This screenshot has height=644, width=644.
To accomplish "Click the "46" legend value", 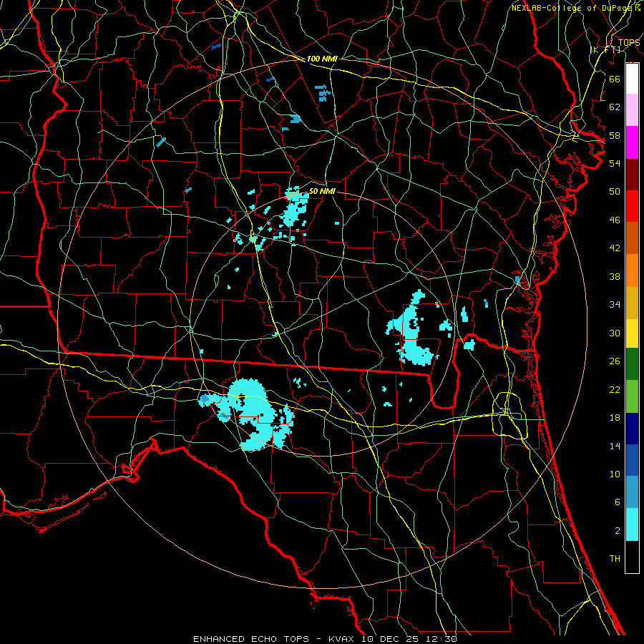I will pos(615,220).
